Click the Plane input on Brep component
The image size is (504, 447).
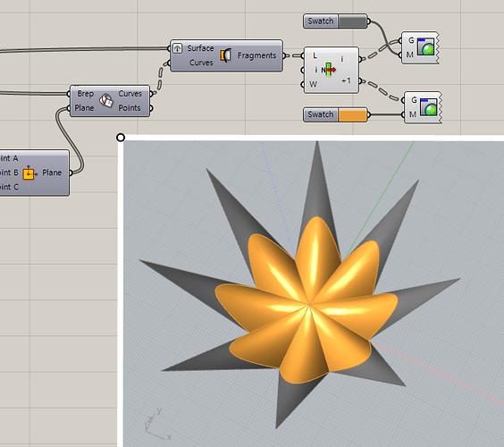pos(84,108)
